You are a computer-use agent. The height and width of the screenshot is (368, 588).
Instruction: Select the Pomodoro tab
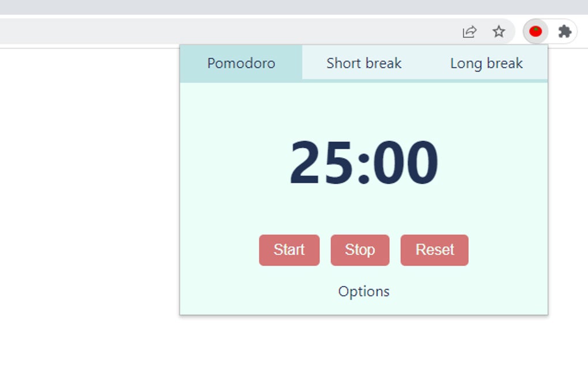(241, 63)
